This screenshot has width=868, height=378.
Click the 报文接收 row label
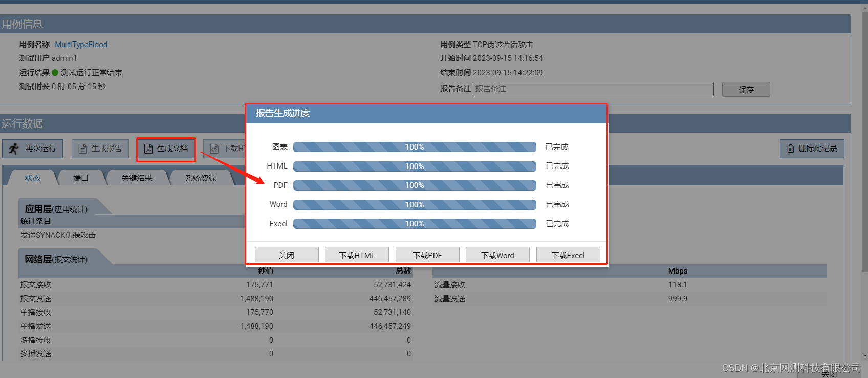click(36, 285)
